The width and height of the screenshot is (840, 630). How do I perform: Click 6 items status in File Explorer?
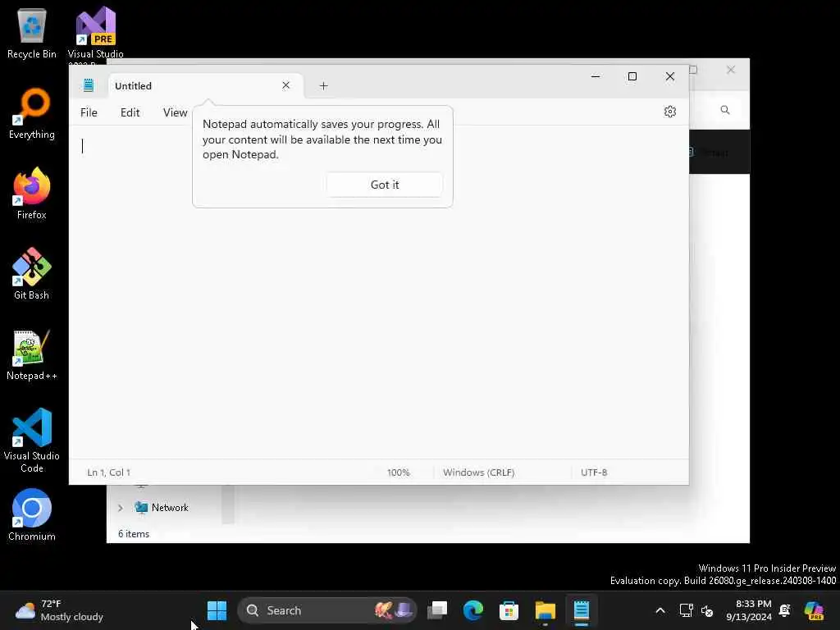[134, 534]
